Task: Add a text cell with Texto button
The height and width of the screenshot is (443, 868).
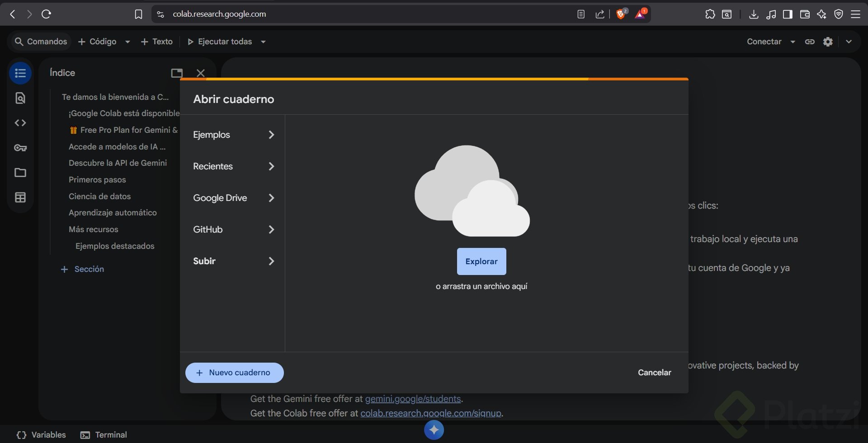Action: (157, 42)
